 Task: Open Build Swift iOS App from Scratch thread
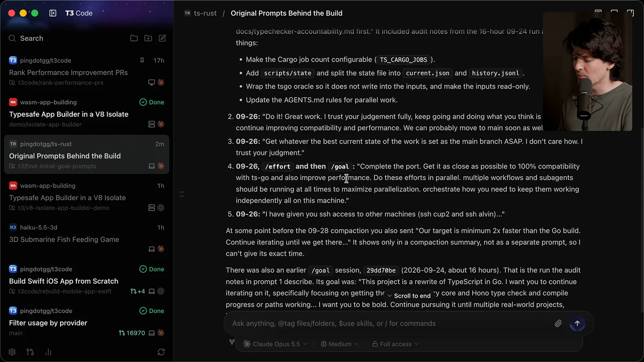coord(87,280)
